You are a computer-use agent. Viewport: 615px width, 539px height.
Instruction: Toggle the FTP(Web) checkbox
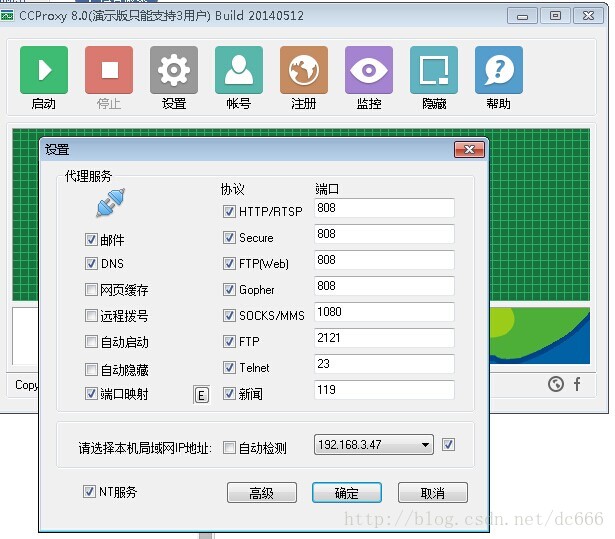tap(229, 263)
